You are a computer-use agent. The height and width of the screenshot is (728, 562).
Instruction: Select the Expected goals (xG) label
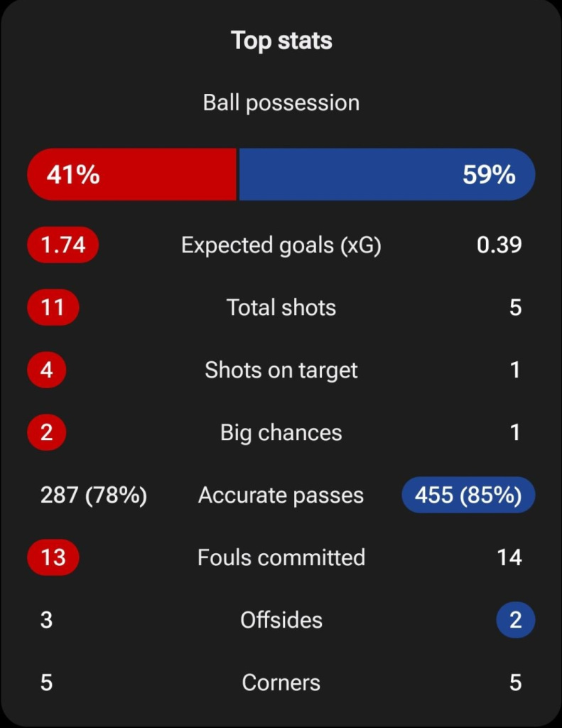pyautogui.click(x=281, y=245)
